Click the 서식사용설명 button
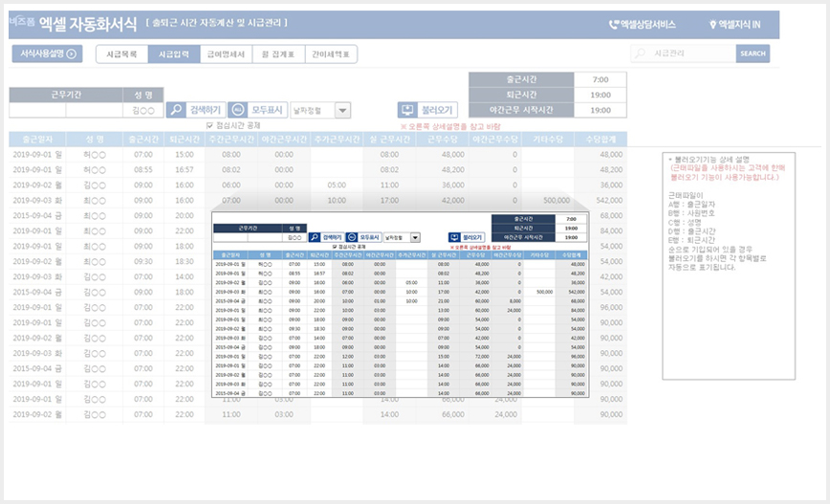The width and height of the screenshot is (830, 504). click(47, 54)
